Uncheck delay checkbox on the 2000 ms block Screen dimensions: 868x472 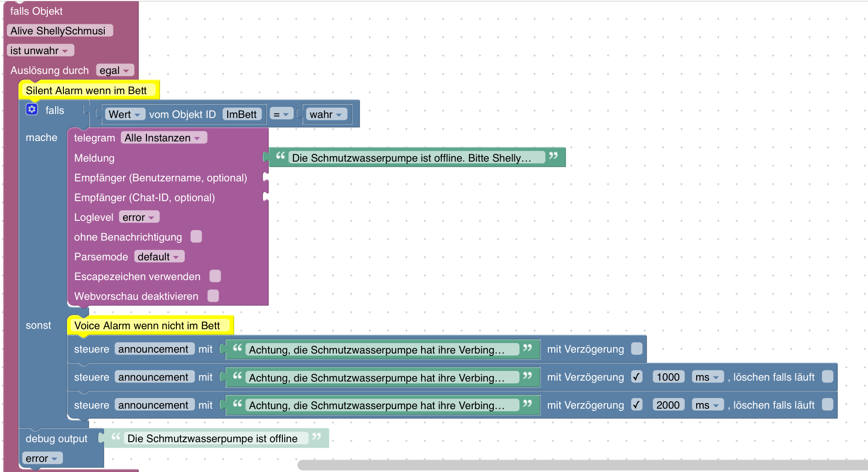(x=637, y=405)
